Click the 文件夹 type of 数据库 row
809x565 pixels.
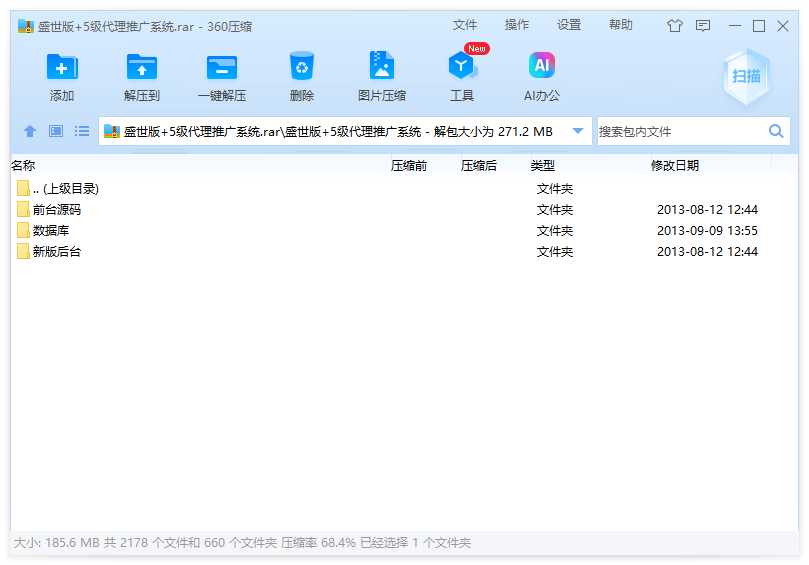pyautogui.click(x=555, y=231)
